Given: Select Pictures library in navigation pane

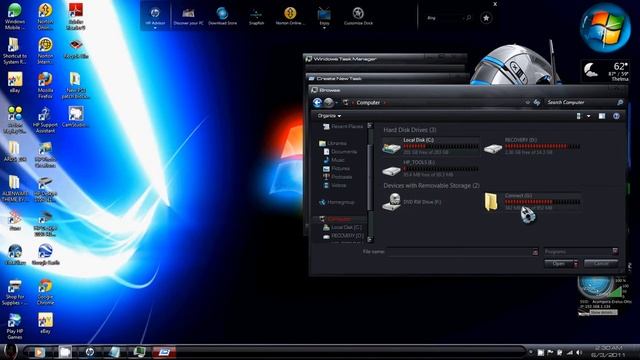Looking at the screenshot, I should [x=336, y=169].
